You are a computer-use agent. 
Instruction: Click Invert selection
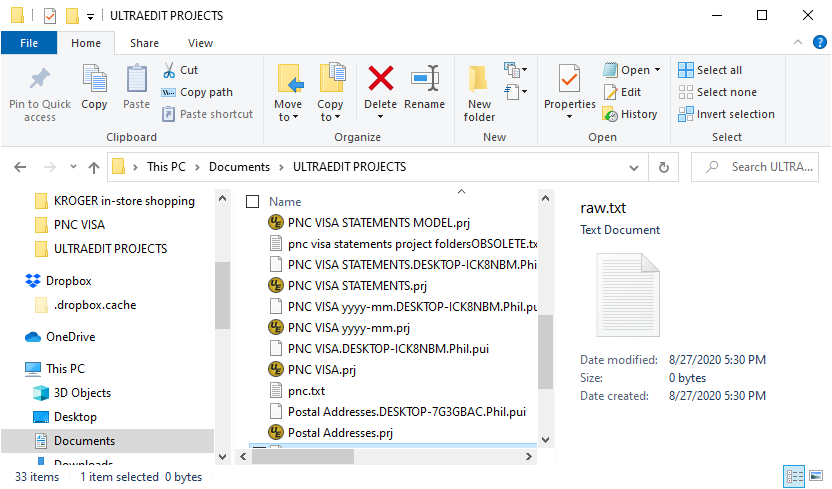pos(726,114)
